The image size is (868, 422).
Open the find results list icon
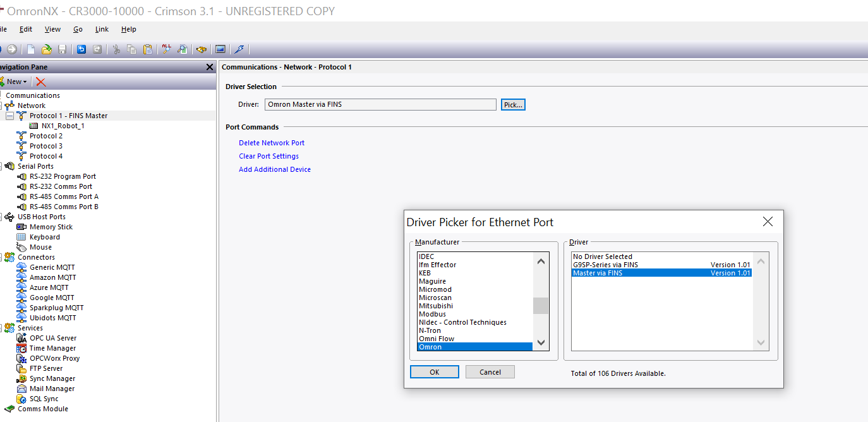(183, 49)
